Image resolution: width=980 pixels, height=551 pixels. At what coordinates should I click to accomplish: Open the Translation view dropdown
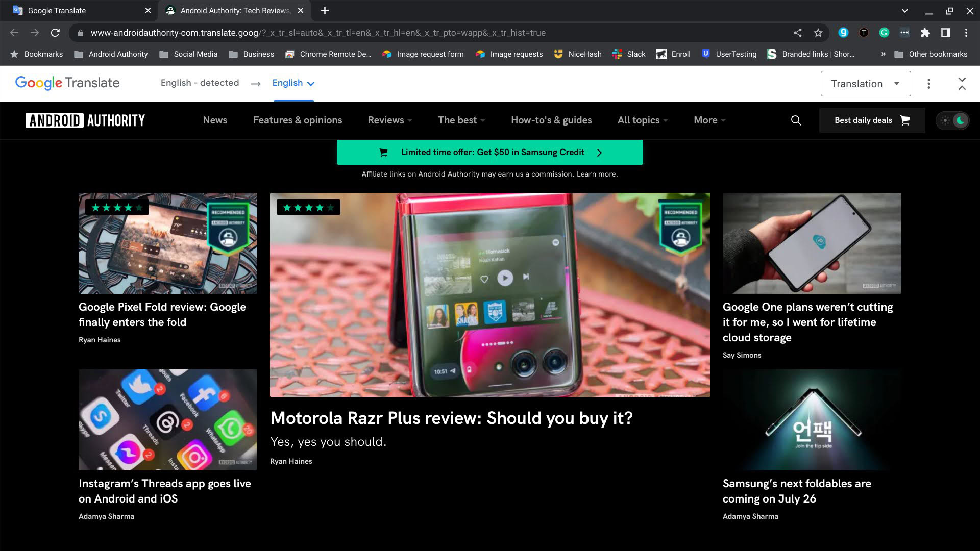pos(865,84)
